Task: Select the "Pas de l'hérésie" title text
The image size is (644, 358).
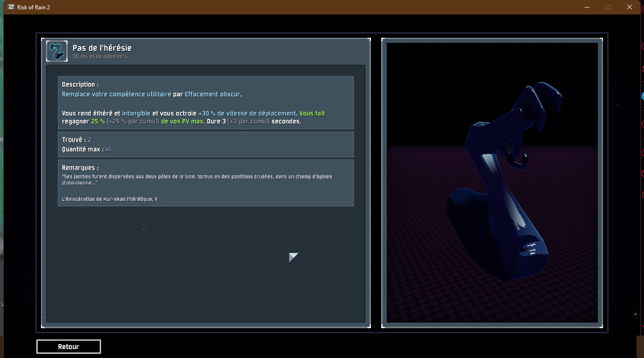Action: click(x=102, y=48)
